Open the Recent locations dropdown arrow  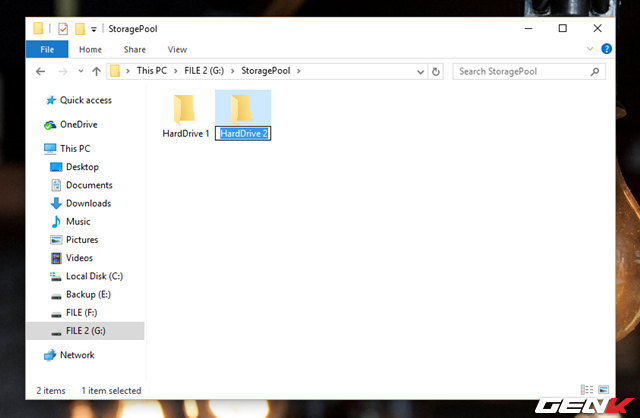[x=79, y=72]
